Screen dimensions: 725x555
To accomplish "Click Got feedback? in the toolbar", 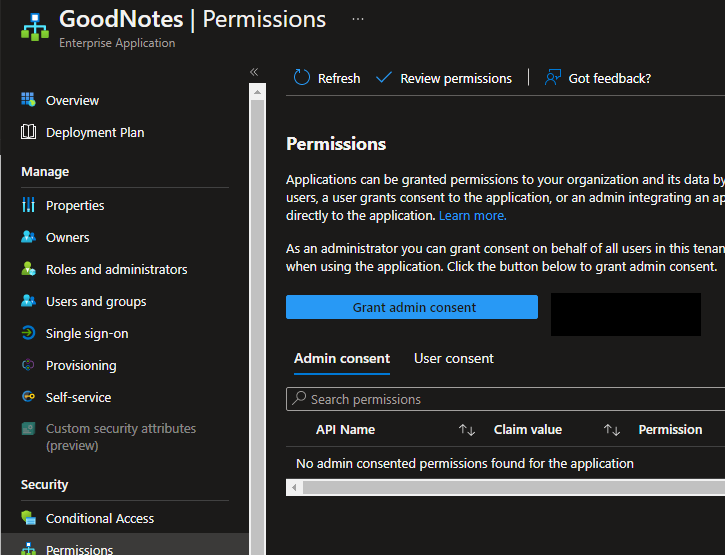I will (x=597, y=78).
